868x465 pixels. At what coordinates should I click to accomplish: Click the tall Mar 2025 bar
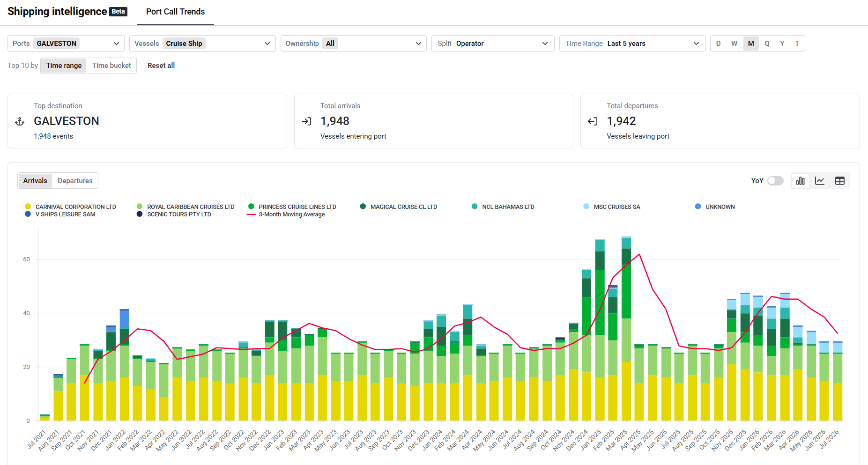click(626, 329)
